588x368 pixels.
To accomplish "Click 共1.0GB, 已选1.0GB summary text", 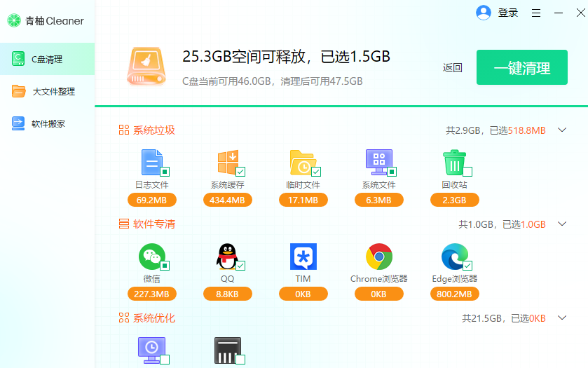I will tap(502, 224).
